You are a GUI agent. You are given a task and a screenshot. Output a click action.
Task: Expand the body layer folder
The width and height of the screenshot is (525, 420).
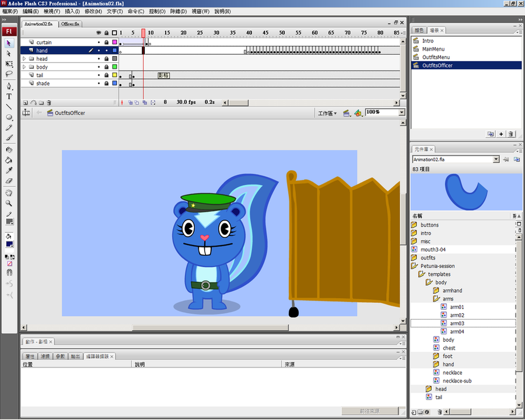tap(24, 67)
